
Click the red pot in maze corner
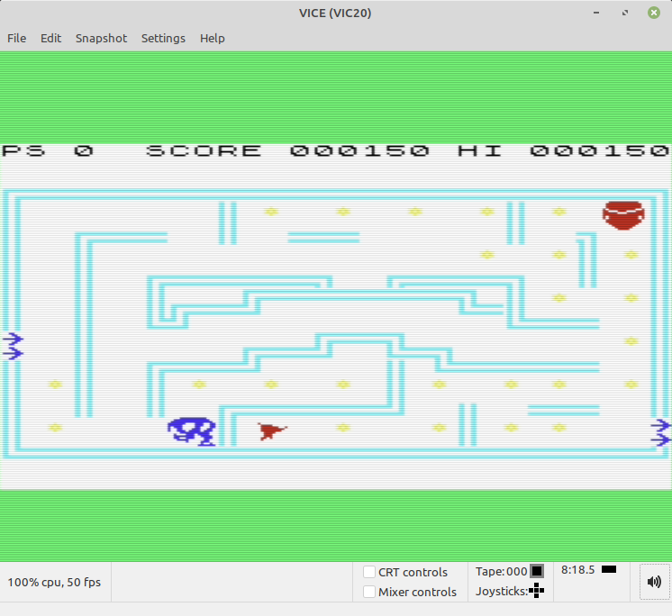pyautogui.click(x=623, y=215)
